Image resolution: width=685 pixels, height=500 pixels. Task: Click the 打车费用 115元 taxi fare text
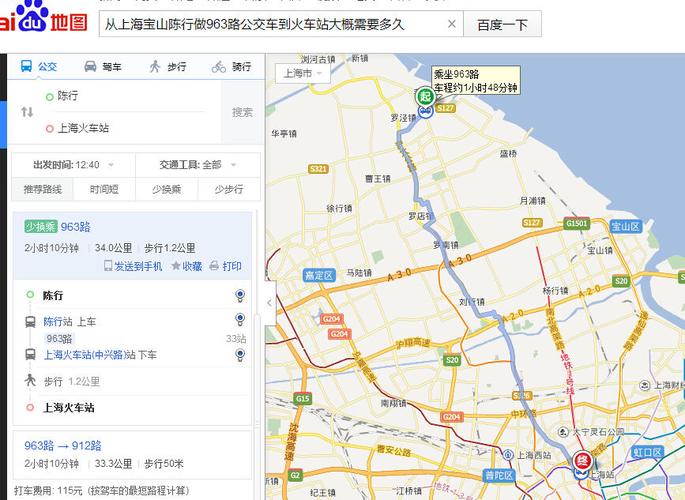click(x=101, y=490)
